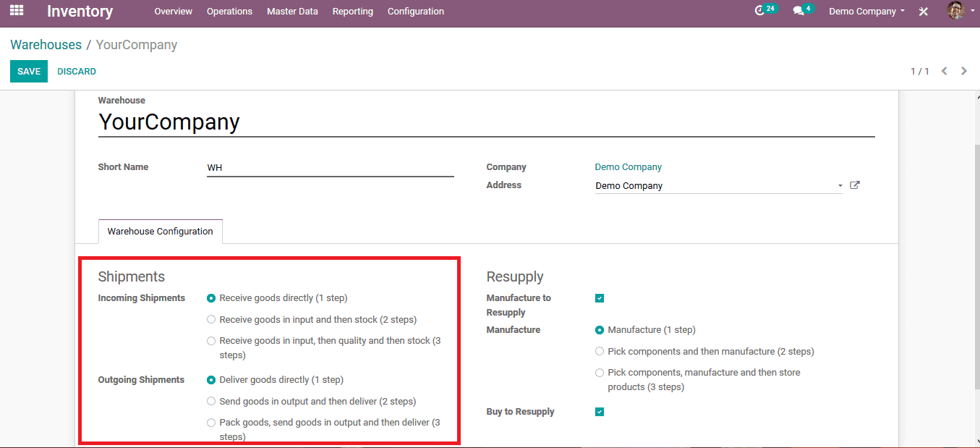
Task: Select Pick components, manufacture and then store option
Action: tap(600, 373)
